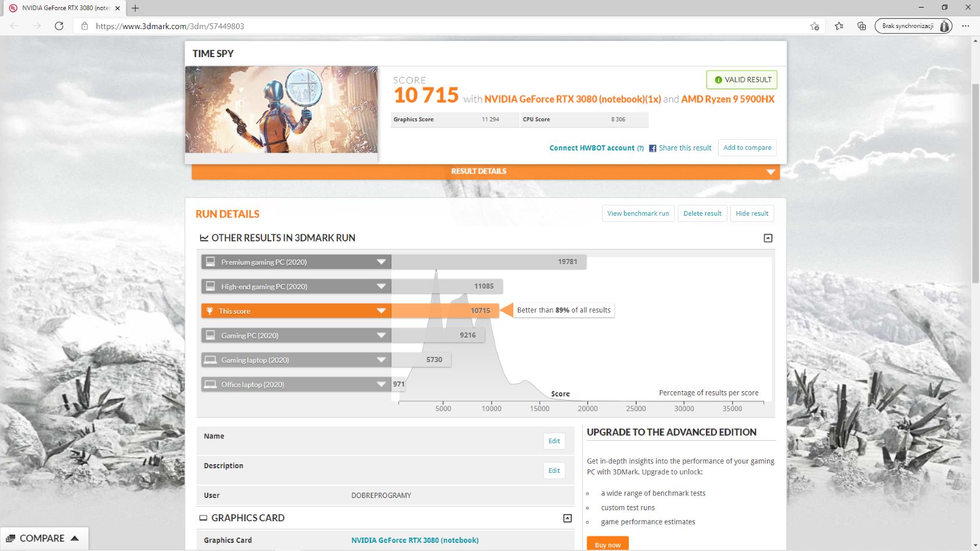Expand the Gaming laptop (2020) dropdown
This screenshot has width=980, height=551.
382,360
